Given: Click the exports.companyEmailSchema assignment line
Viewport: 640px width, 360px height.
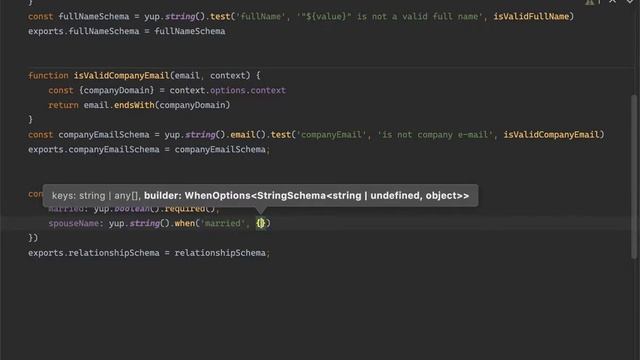Looking at the screenshot, I should tap(149, 149).
